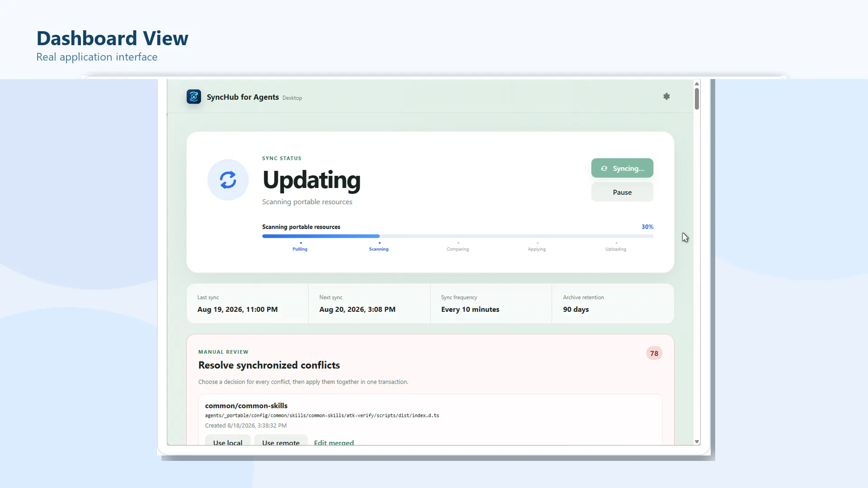The height and width of the screenshot is (488, 868).
Task: Click the index.d.ts conflict file path
Action: [x=322, y=415]
